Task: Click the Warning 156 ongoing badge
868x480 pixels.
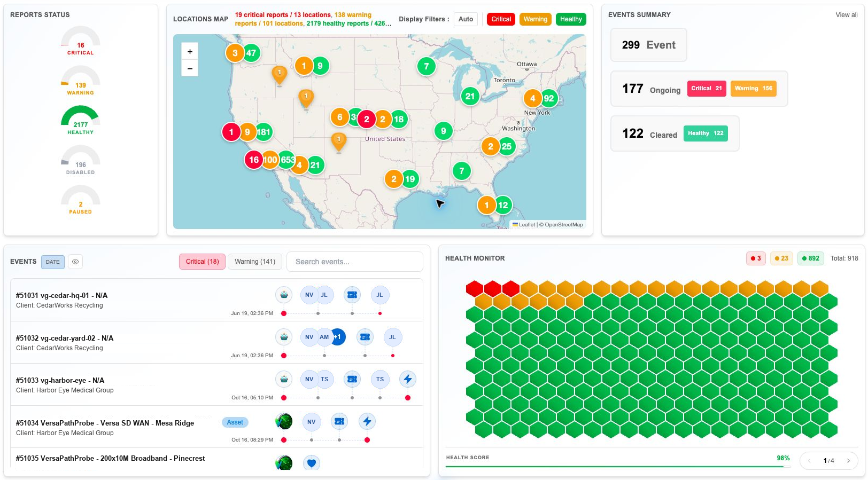Action: coord(754,89)
